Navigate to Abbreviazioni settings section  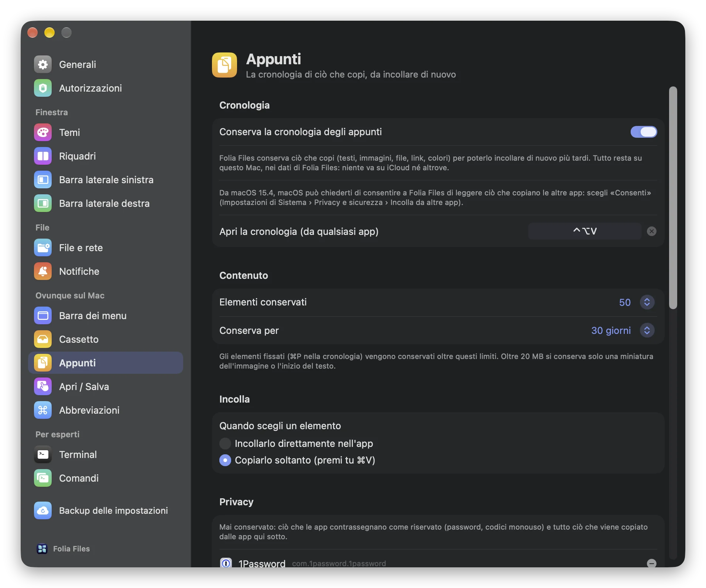(106, 410)
